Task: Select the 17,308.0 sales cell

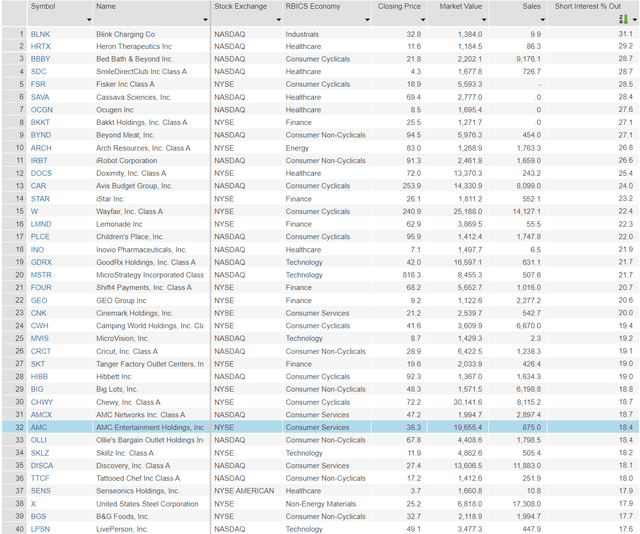Action: point(518,504)
